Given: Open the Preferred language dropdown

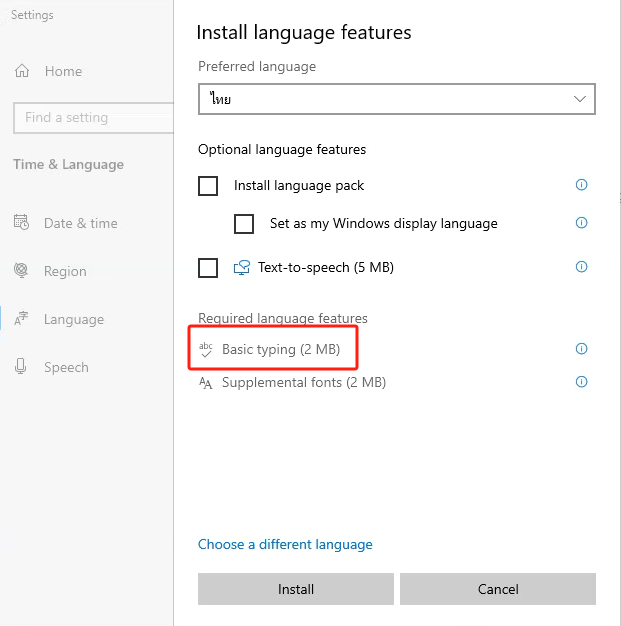Looking at the screenshot, I should [x=396, y=99].
